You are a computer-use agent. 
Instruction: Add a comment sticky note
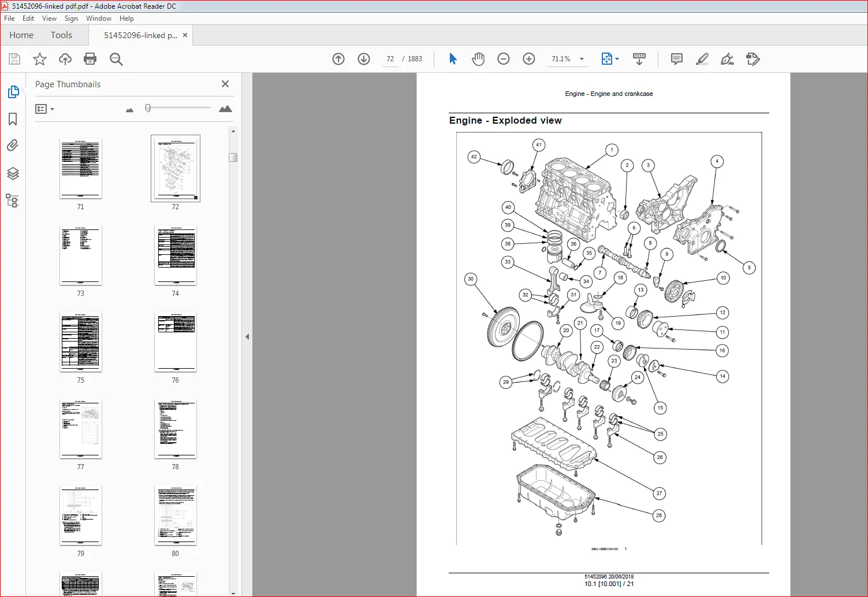click(x=677, y=59)
